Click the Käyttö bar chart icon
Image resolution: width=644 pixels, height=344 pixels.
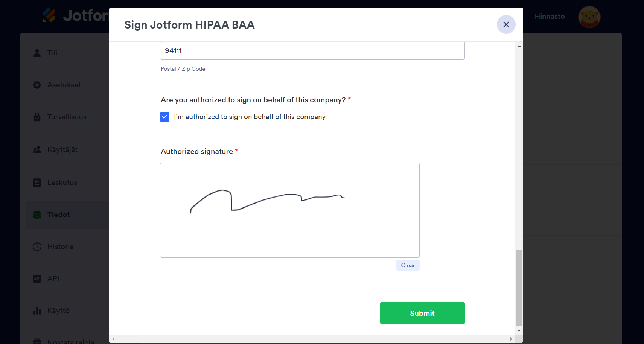pyautogui.click(x=37, y=311)
